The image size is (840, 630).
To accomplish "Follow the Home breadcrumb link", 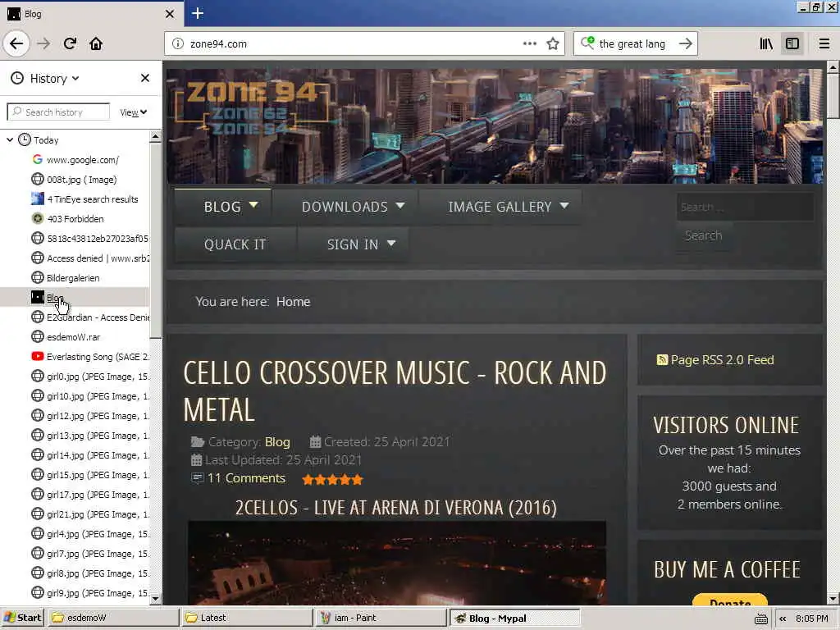I will 293,302.
